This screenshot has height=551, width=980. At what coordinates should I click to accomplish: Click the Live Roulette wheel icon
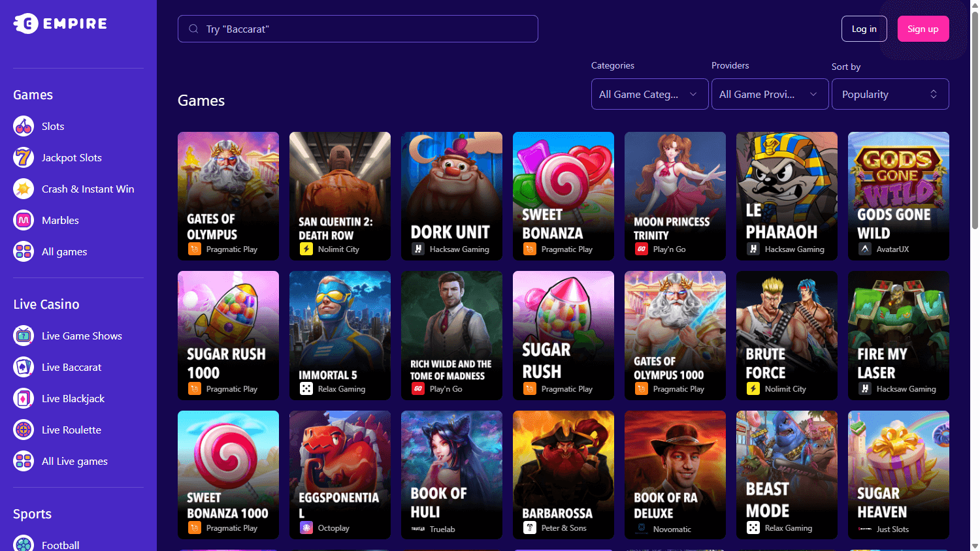(x=24, y=430)
